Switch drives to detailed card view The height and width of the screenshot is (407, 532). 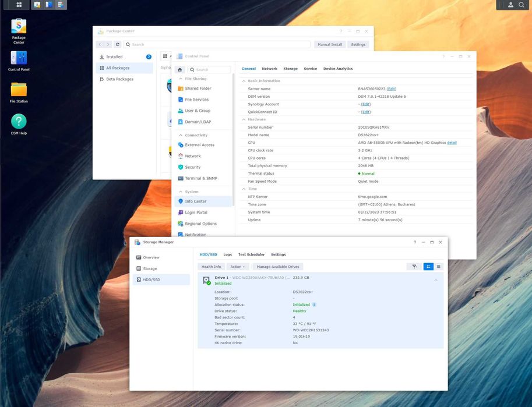point(428,267)
